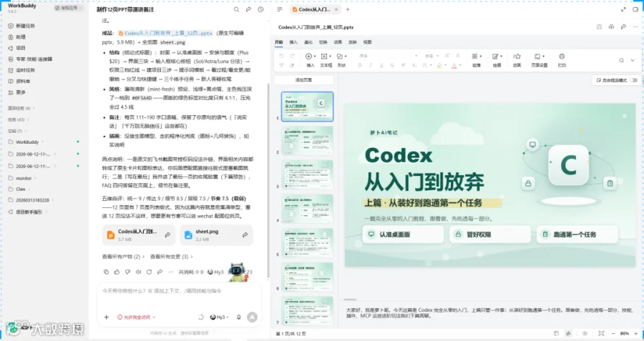The image size is (644, 341).
Task: Switch to the 开始 ribbon tab
Action: coord(279,42)
